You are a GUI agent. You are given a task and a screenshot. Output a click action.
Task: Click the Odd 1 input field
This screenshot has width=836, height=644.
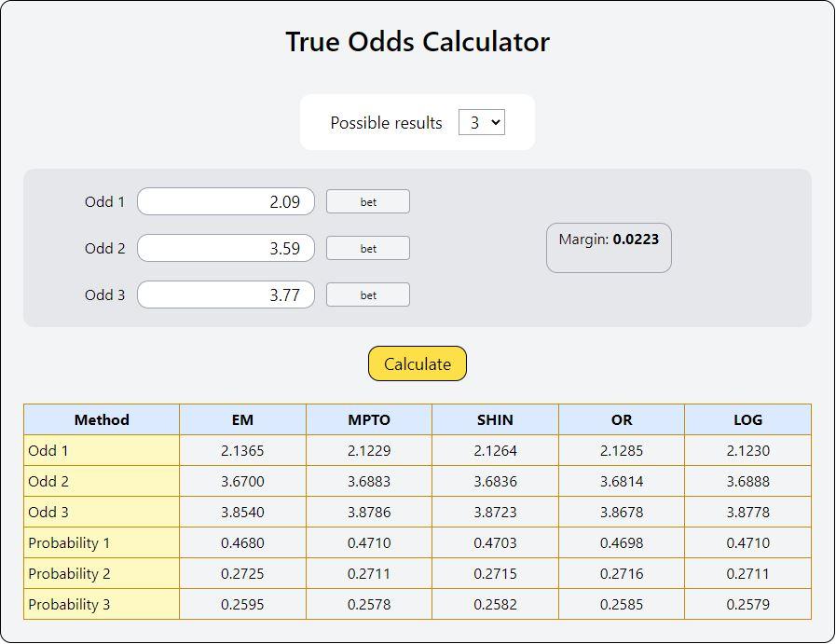pos(226,201)
